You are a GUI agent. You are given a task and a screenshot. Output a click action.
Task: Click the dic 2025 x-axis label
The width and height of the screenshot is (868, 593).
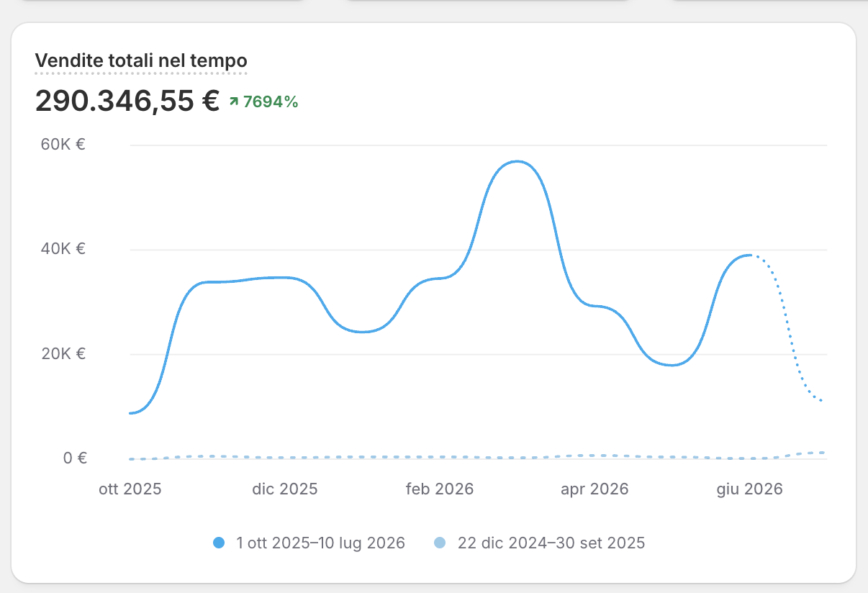click(285, 489)
